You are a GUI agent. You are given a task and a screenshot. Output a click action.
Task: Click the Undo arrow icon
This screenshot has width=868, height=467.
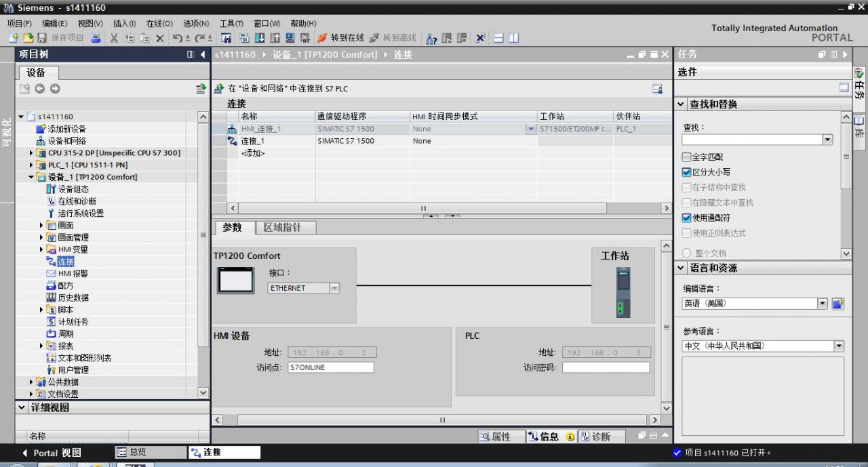point(178,38)
